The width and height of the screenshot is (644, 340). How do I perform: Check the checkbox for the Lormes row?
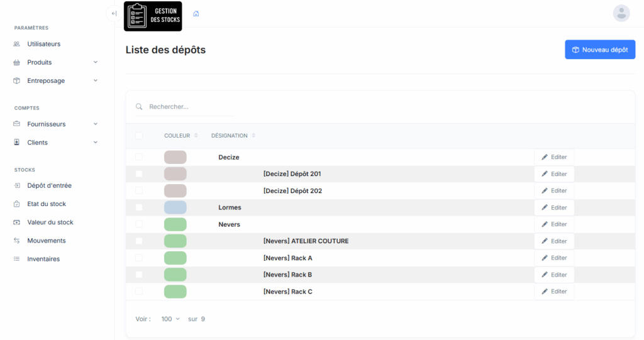(x=139, y=207)
